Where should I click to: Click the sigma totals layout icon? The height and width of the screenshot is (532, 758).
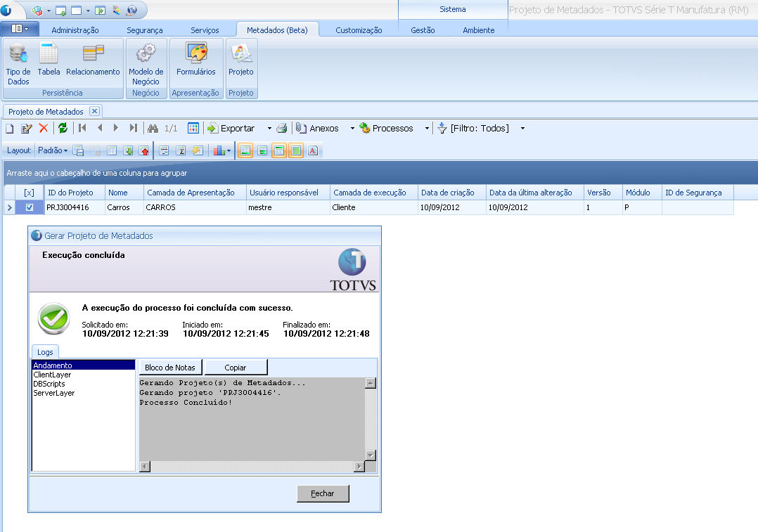(181, 151)
